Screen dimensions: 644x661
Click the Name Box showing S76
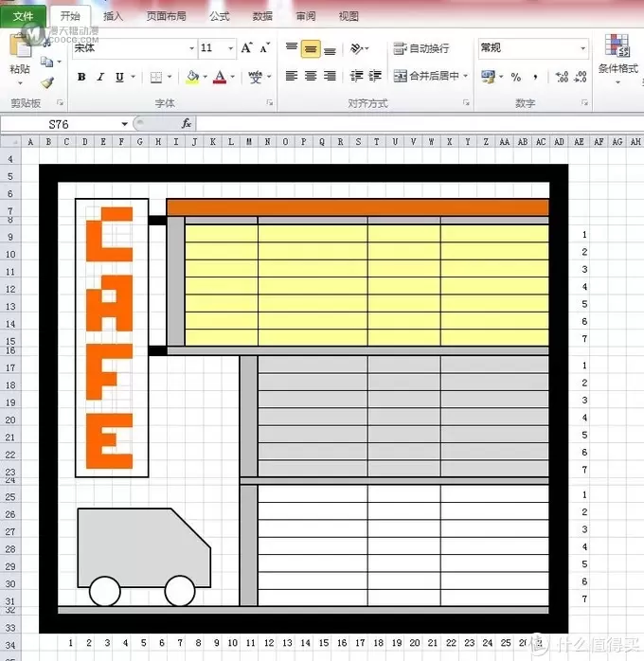(x=61, y=124)
